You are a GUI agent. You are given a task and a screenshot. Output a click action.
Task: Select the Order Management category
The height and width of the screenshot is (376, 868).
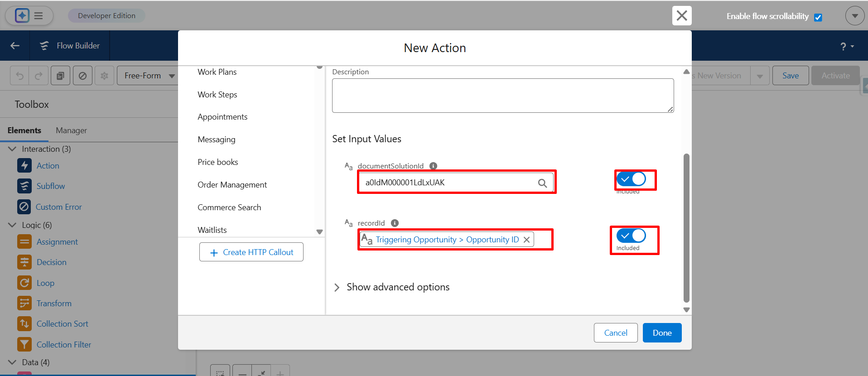pos(232,185)
